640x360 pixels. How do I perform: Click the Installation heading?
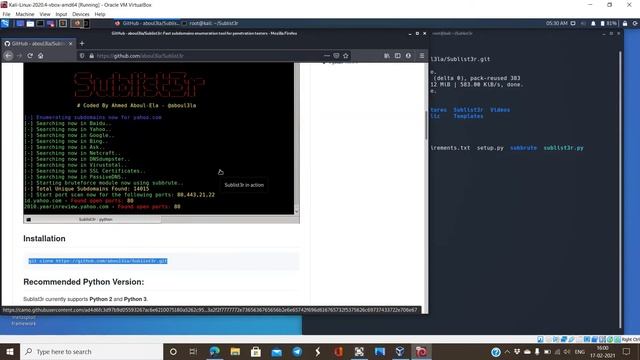tap(44, 238)
